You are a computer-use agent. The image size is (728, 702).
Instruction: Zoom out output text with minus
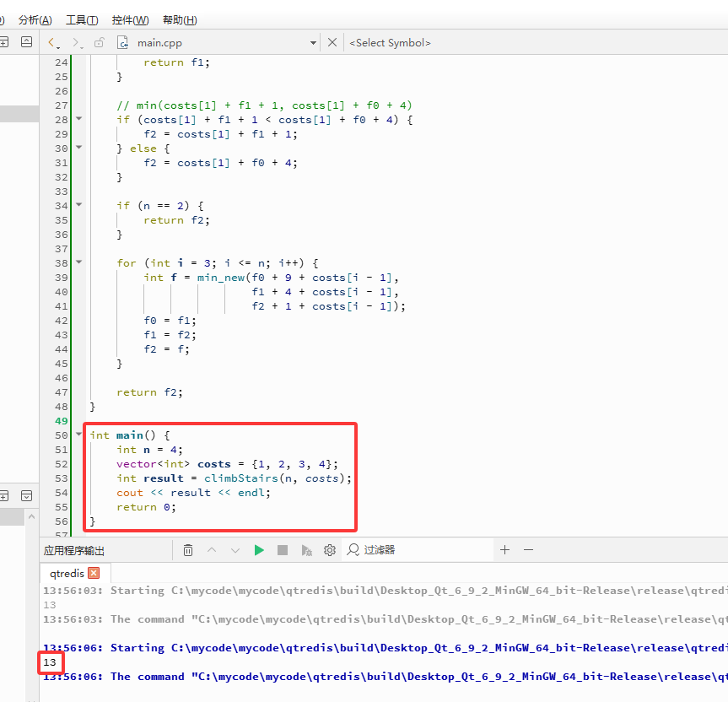[x=528, y=550]
